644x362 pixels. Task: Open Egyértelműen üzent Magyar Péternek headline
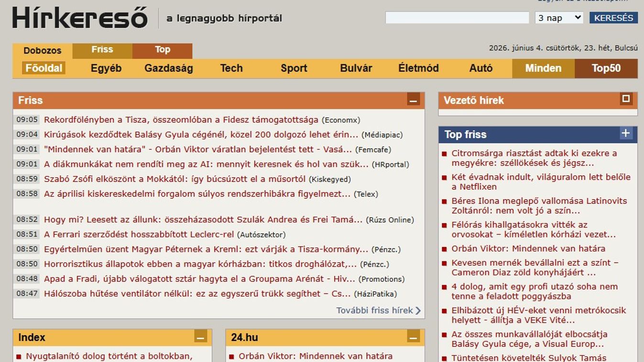(206, 249)
